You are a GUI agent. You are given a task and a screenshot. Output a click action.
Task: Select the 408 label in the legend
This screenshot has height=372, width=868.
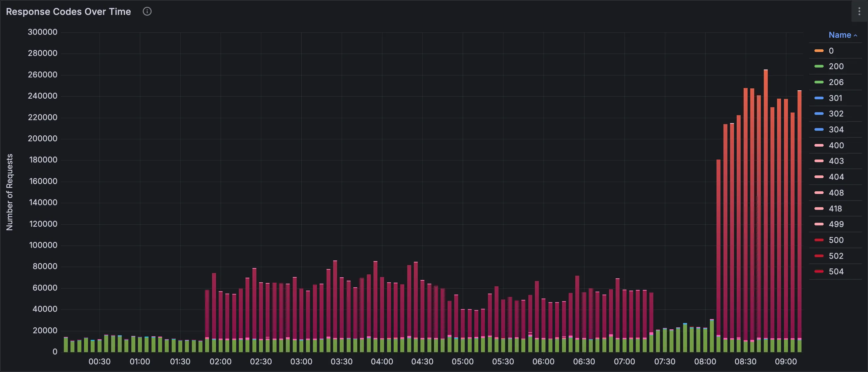(836, 193)
